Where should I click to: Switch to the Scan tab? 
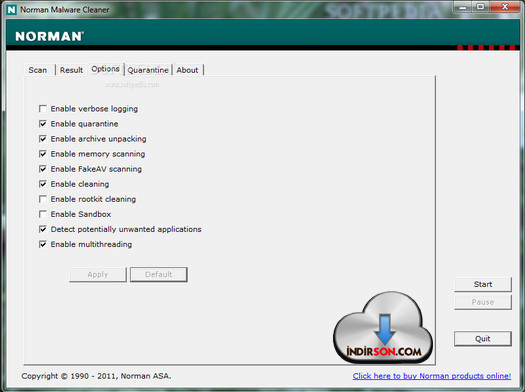(x=38, y=70)
